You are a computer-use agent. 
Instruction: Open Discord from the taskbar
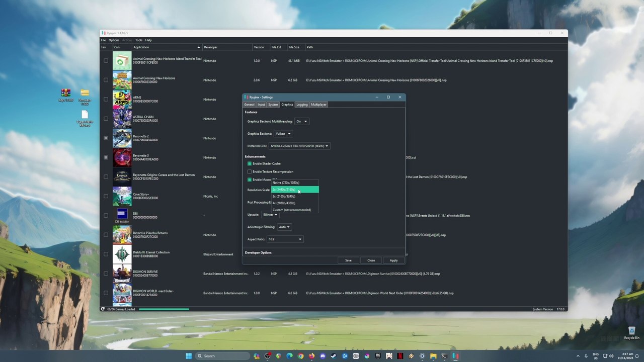tap(323, 356)
